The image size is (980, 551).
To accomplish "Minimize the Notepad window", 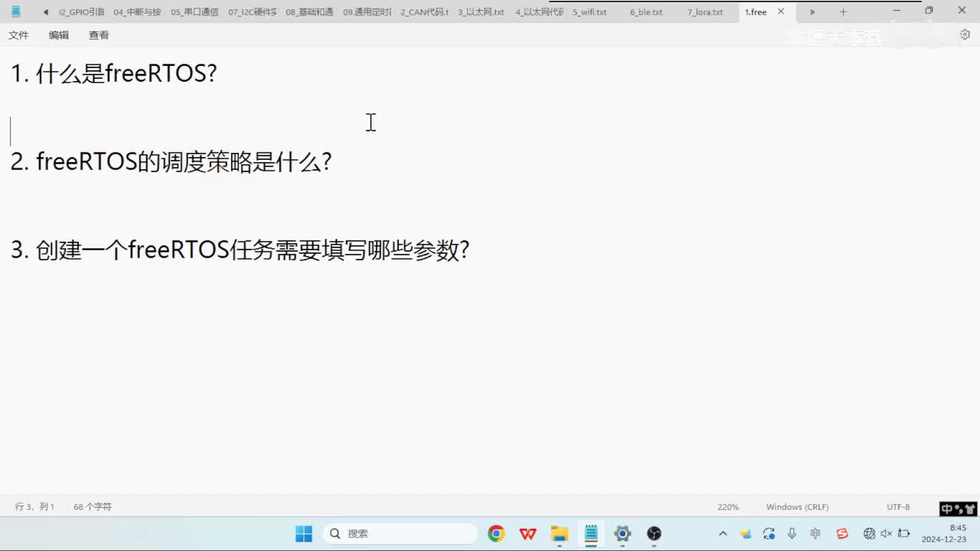I will point(896,11).
